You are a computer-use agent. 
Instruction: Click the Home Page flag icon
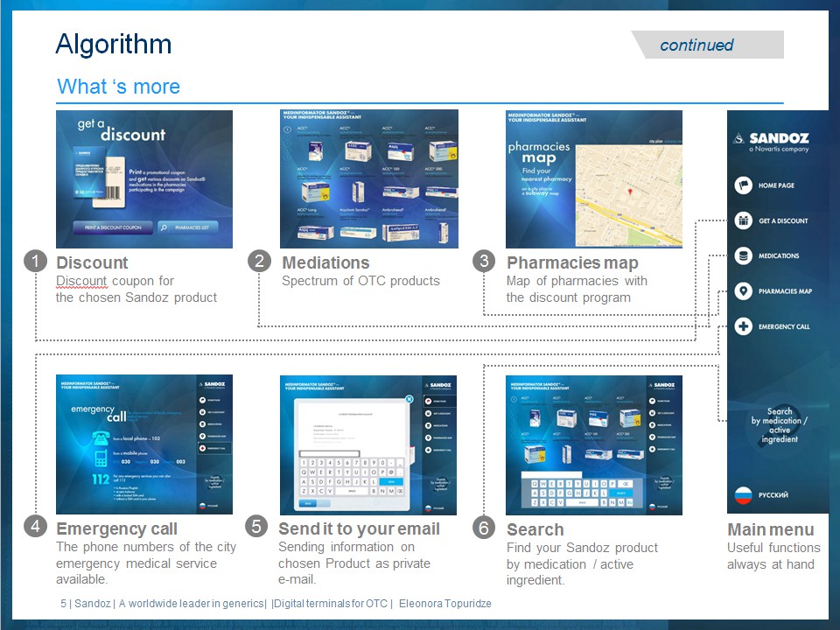pyautogui.click(x=743, y=185)
